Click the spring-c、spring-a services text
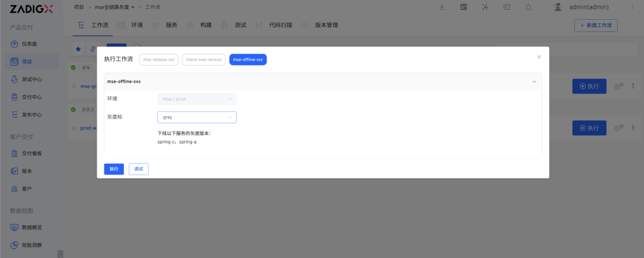This screenshot has width=644, height=258. click(x=177, y=142)
